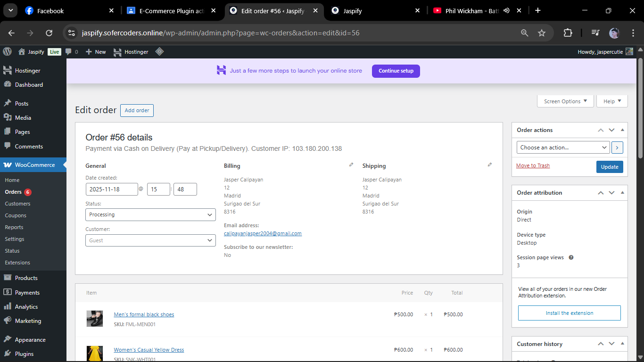Click the Appearance icon in the sidebar

(x=8, y=339)
